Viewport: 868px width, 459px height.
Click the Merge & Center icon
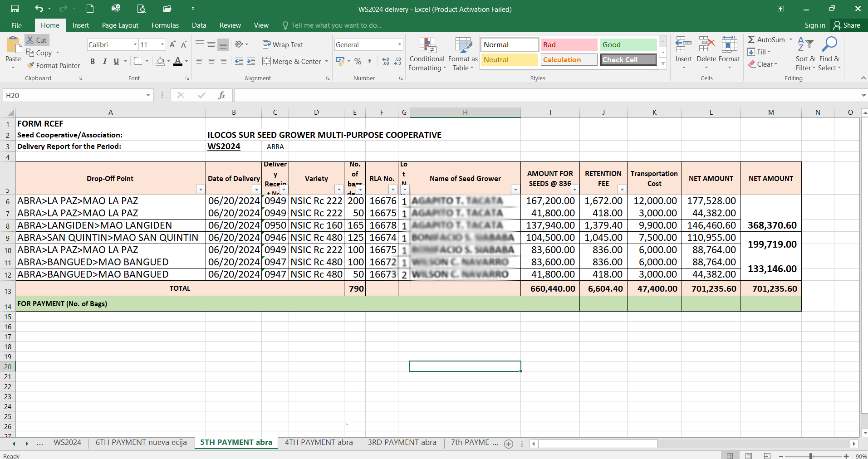coord(267,61)
